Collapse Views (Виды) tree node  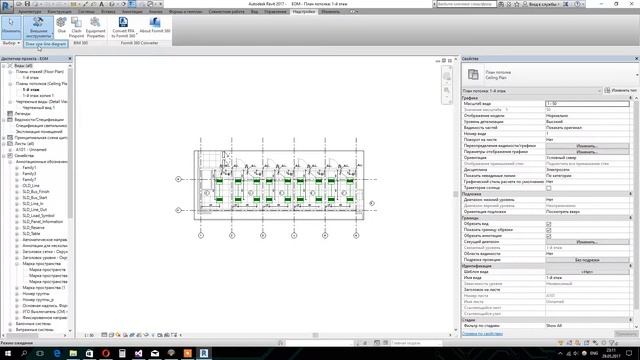pyautogui.click(x=4, y=66)
